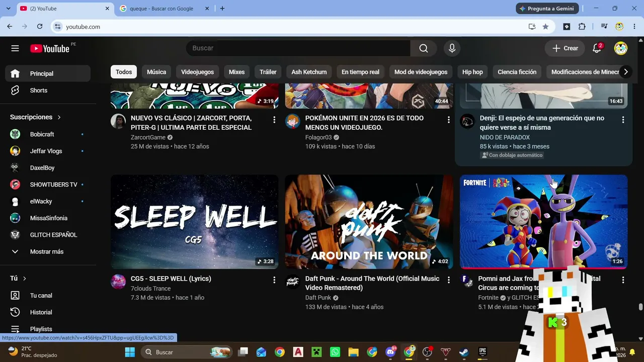Select the Hip hop filter chip

click(472, 72)
